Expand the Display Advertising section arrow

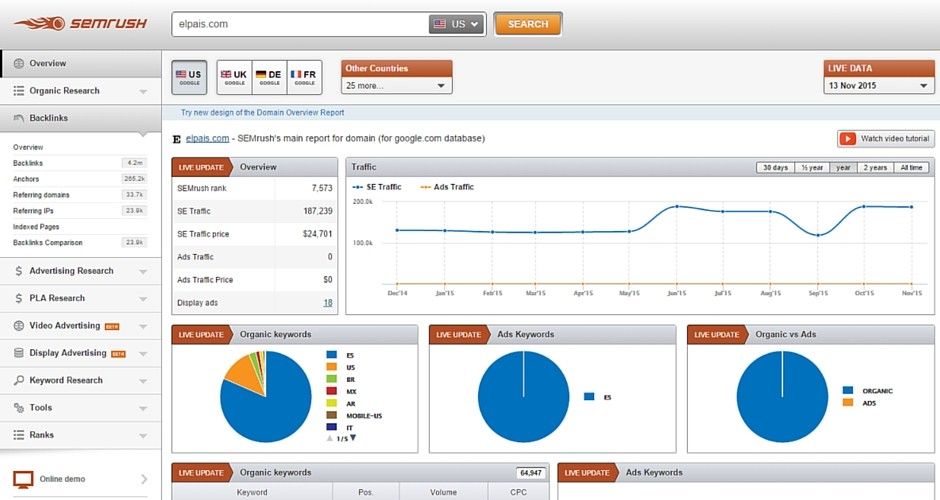143,354
